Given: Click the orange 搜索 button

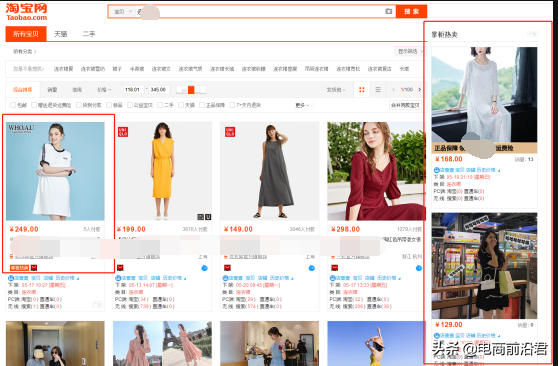Looking at the screenshot, I should point(411,11).
